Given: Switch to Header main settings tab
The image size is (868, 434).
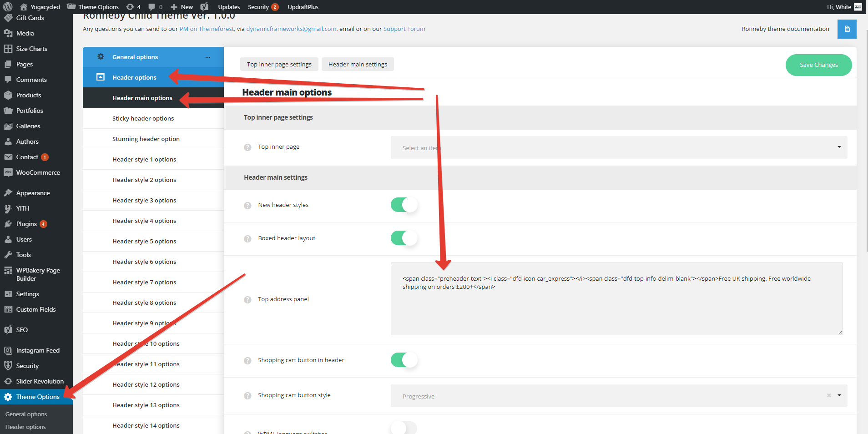Looking at the screenshot, I should click(358, 65).
